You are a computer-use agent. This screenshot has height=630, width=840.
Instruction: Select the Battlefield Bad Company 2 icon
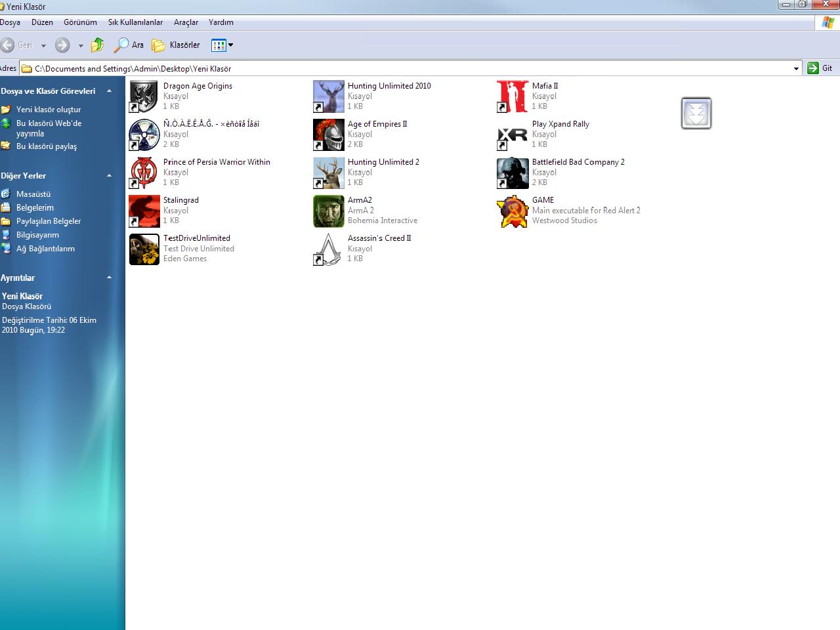(x=513, y=173)
